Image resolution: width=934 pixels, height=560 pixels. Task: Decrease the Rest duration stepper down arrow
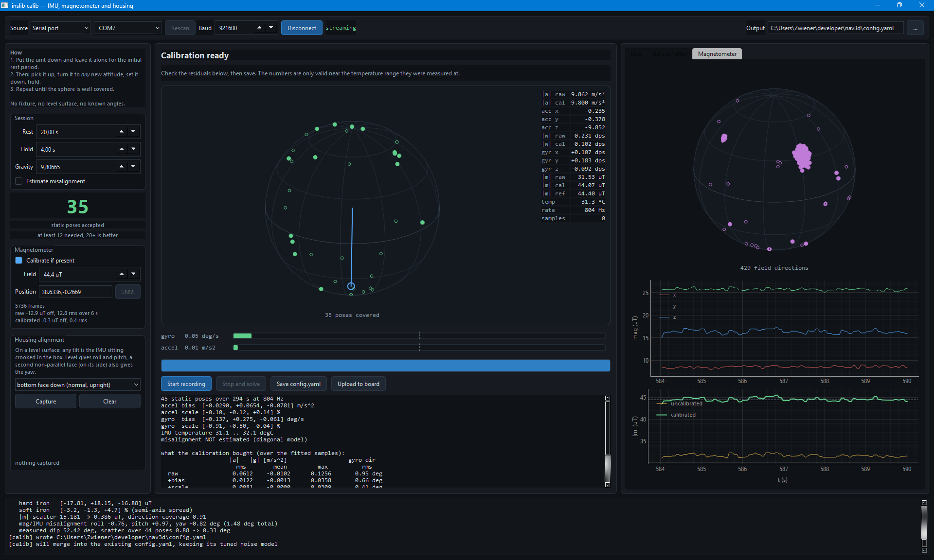(133, 132)
